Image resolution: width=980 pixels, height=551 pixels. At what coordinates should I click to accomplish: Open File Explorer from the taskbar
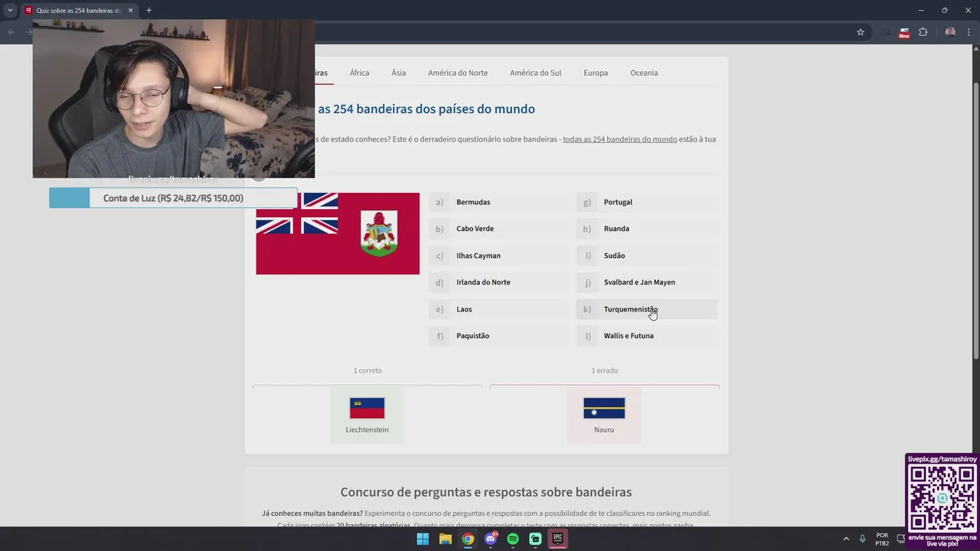pos(445,539)
